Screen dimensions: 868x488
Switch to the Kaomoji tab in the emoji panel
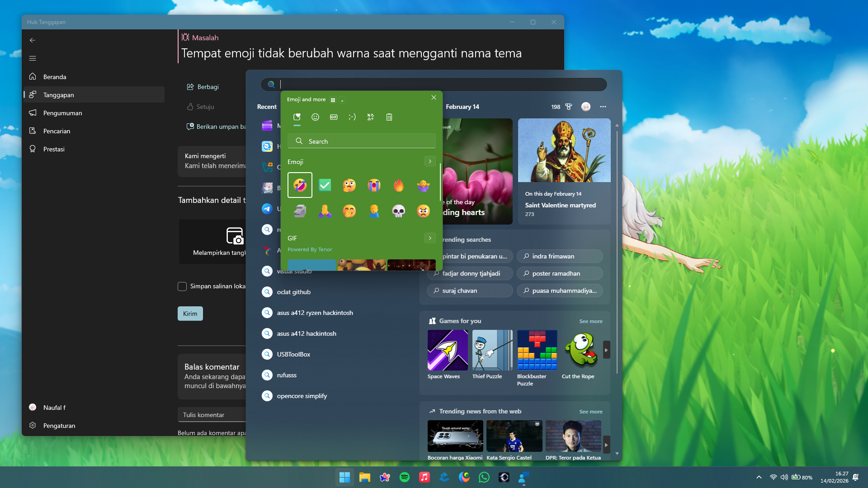pos(353,117)
